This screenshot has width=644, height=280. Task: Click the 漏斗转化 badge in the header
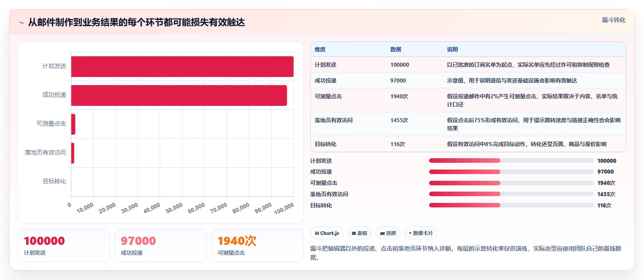(614, 20)
